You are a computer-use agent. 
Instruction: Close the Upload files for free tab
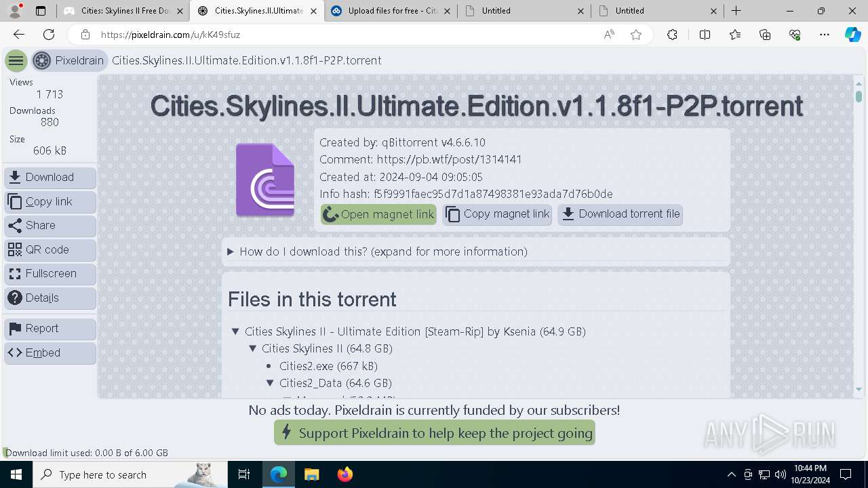[448, 11]
